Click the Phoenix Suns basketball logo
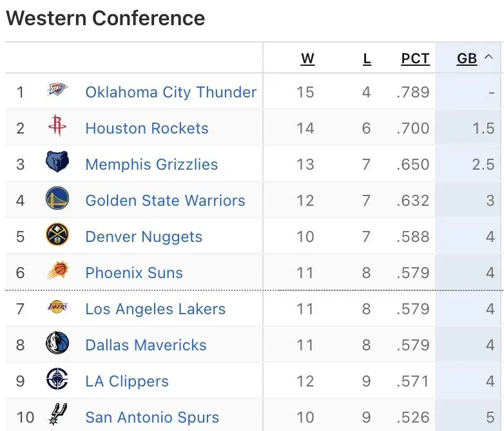This screenshot has height=431, width=504. tap(58, 270)
